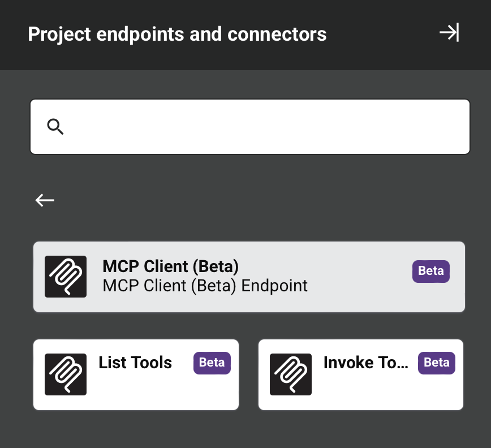
Task: Click Beta badge on MCP Client row
Action: click(x=430, y=272)
